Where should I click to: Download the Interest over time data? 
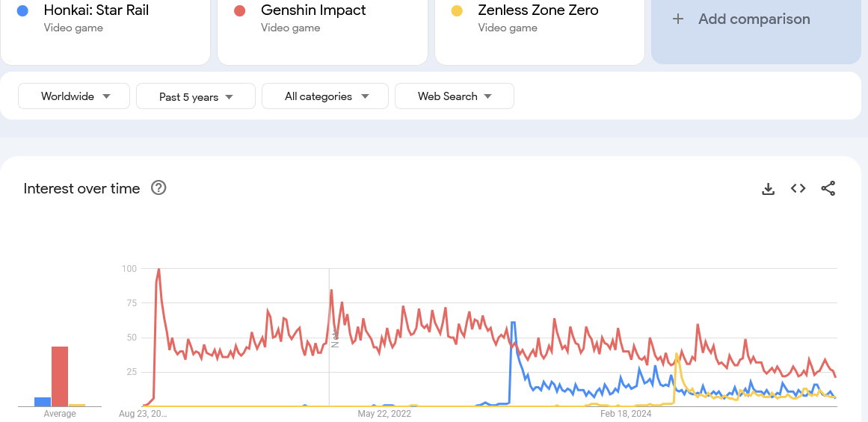pyautogui.click(x=768, y=189)
